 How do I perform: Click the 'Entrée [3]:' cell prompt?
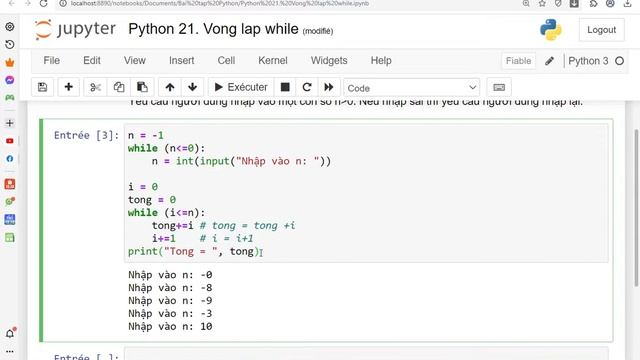coord(87,135)
